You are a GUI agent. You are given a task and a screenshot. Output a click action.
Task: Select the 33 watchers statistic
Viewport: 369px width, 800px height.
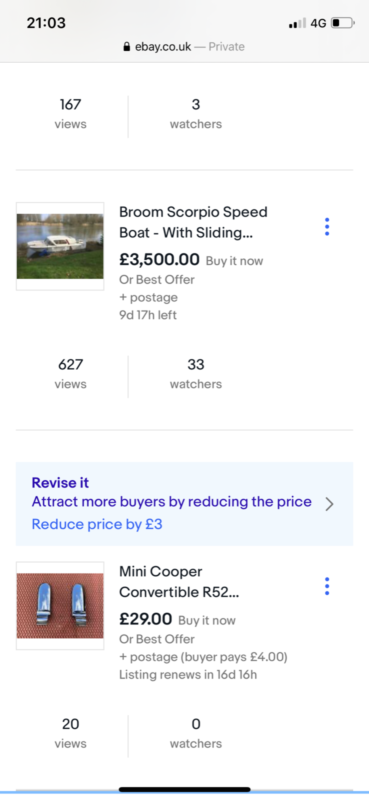[196, 374]
